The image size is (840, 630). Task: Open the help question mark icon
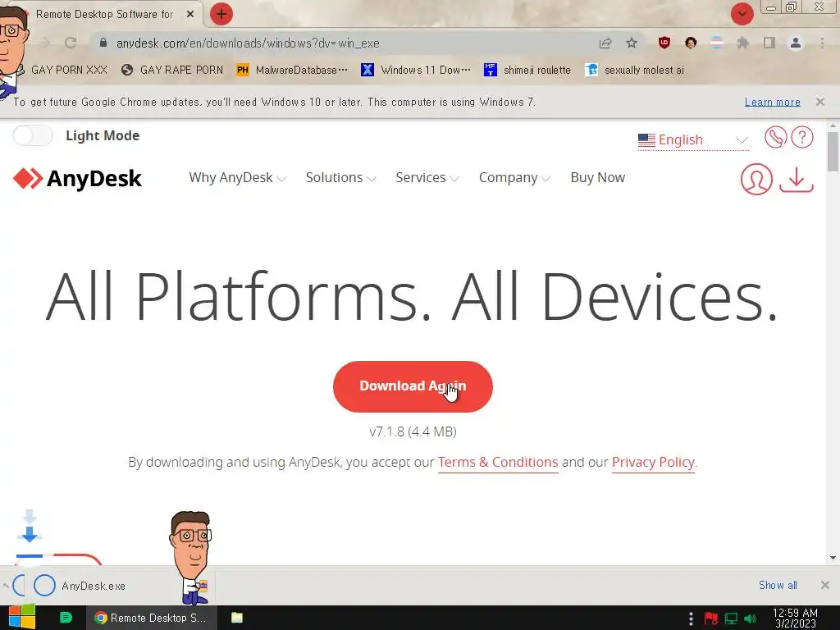(802, 137)
